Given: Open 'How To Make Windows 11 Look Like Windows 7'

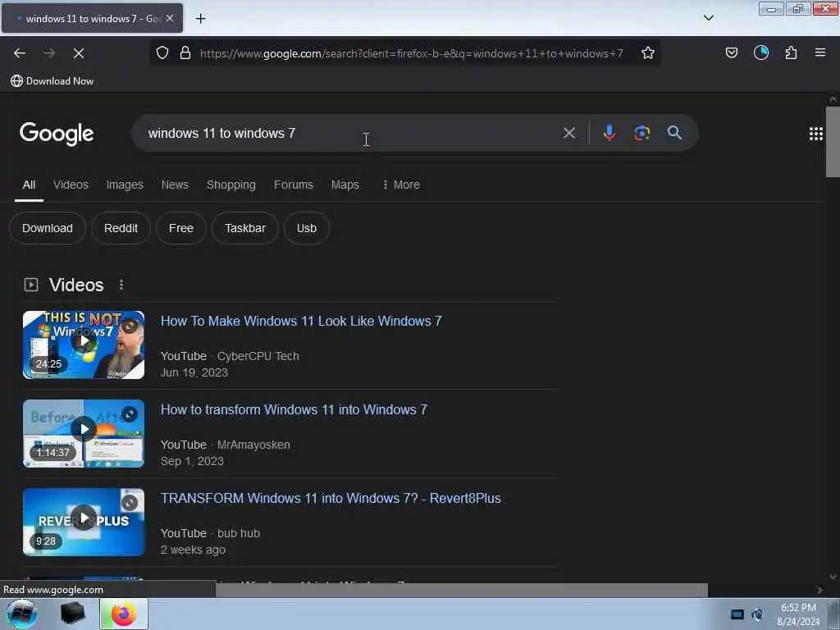Looking at the screenshot, I should coord(301,321).
